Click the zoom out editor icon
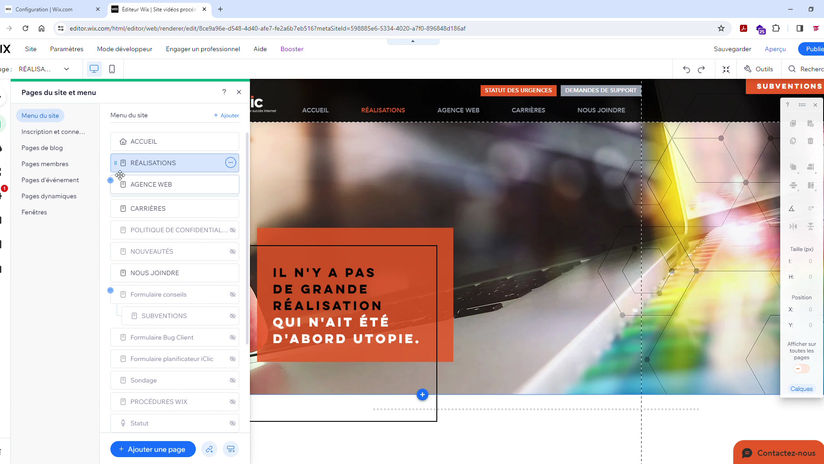Screen dimensions: 824x464 (726, 69)
